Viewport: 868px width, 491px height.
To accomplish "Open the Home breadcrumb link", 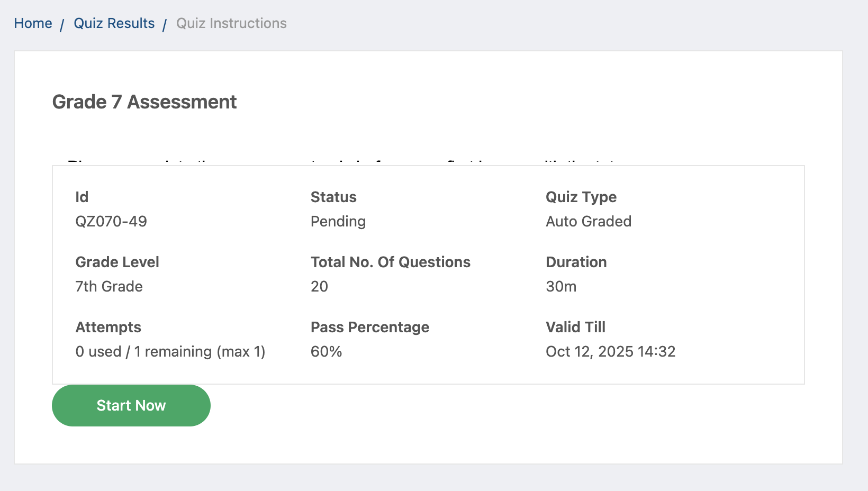I will tap(33, 23).
